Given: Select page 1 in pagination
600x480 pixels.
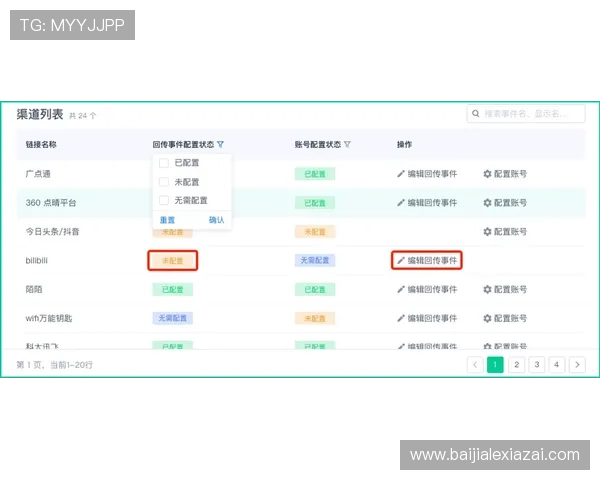Looking at the screenshot, I should (x=495, y=365).
